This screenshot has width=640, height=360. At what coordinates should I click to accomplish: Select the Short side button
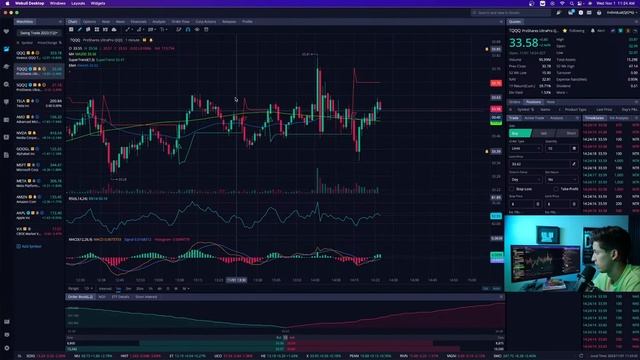567,133
